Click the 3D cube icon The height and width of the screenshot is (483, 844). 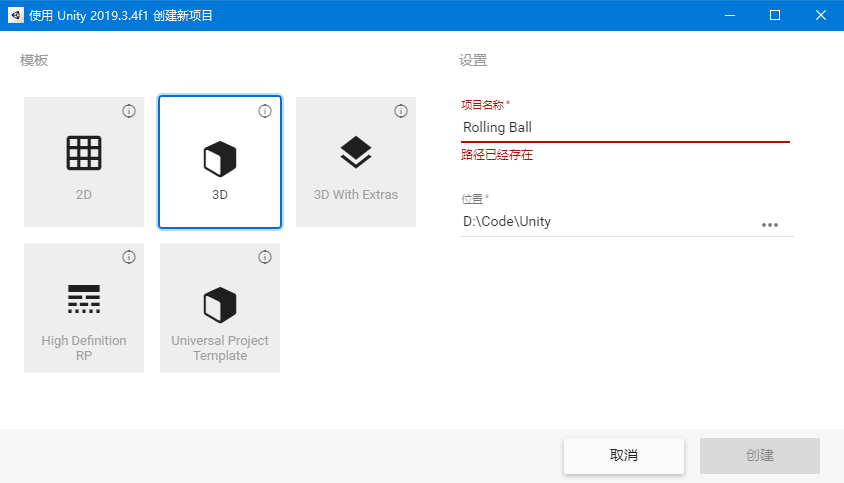(x=220, y=159)
